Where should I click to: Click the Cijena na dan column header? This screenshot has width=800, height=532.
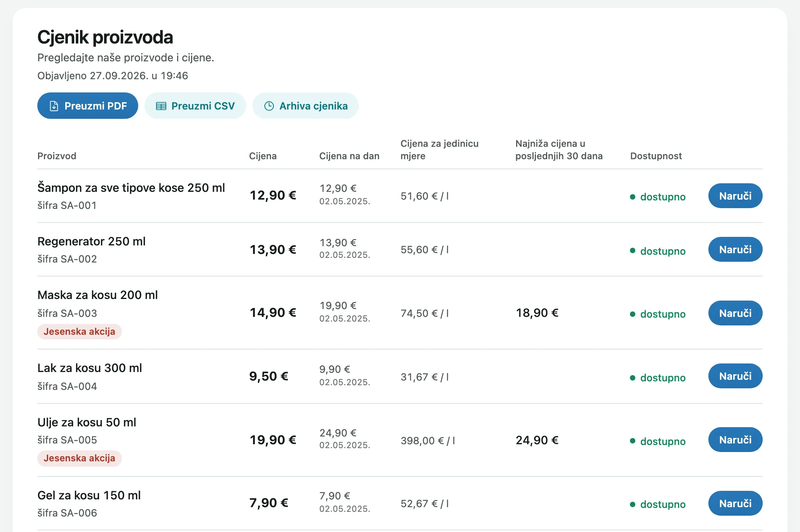(x=349, y=156)
